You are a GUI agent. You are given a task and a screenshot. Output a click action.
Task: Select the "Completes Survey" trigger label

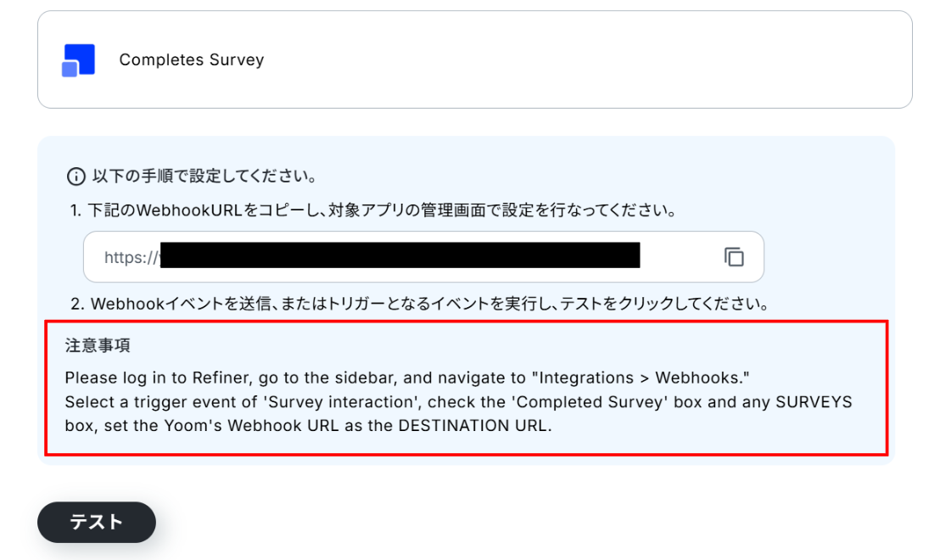[192, 60]
